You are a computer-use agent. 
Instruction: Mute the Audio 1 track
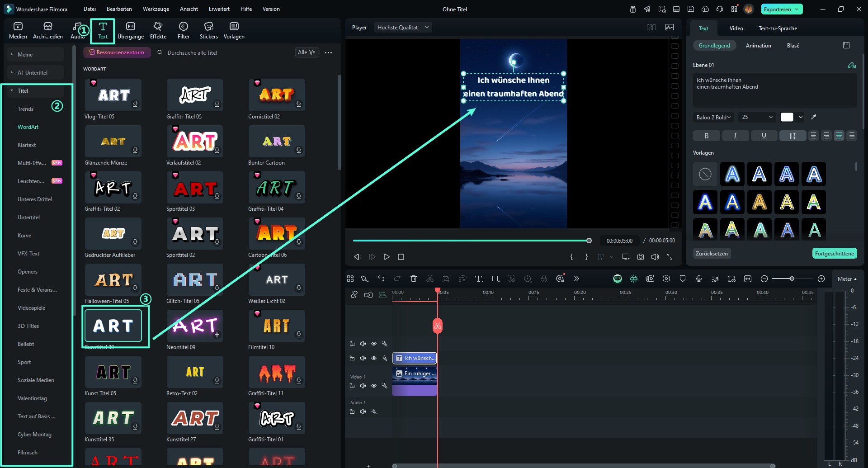coord(363,411)
